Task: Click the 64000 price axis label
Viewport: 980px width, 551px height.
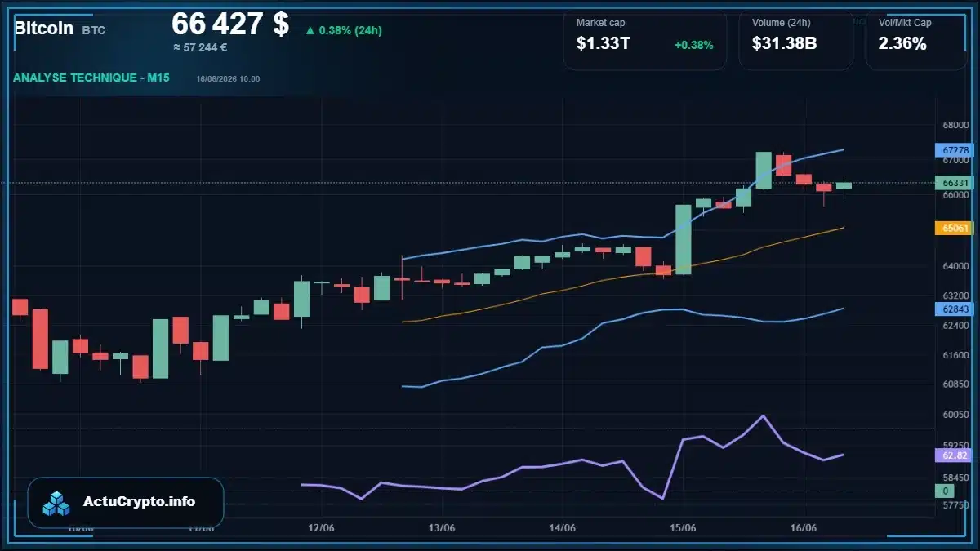Action: pos(955,266)
